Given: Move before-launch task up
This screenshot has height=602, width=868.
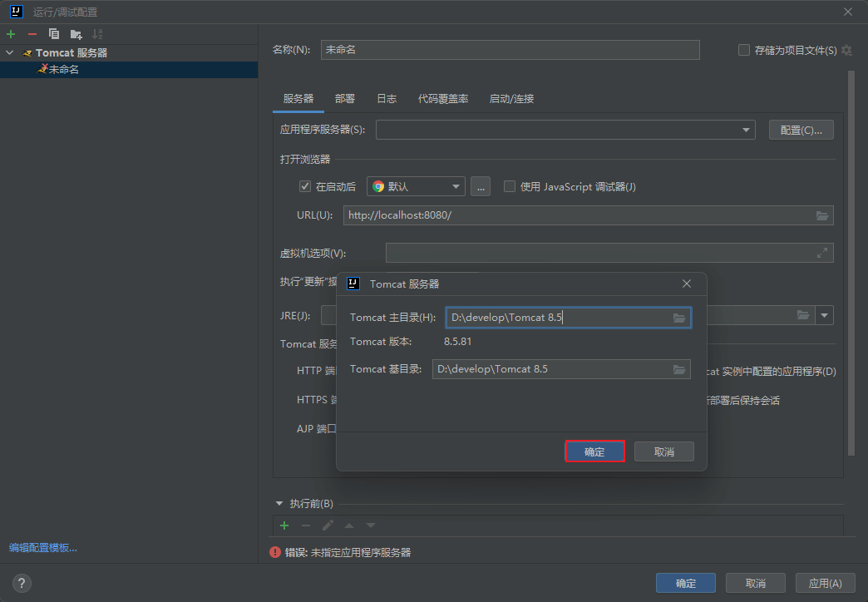Looking at the screenshot, I should tap(349, 526).
